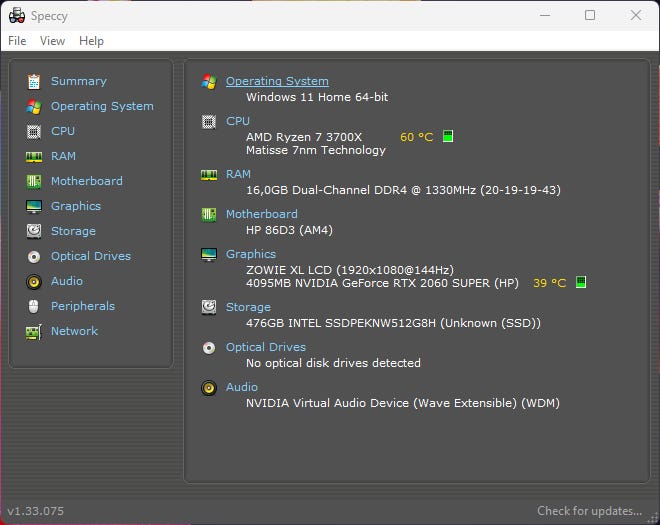The width and height of the screenshot is (660, 525).
Task: Maximize the Speccy window
Action: [x=590, y=16]
